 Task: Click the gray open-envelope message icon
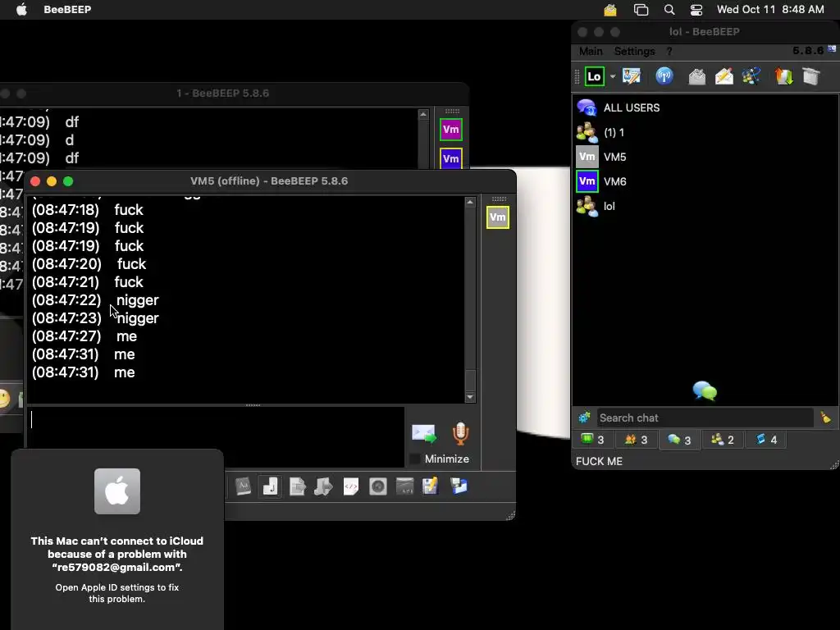pos(696,76)
